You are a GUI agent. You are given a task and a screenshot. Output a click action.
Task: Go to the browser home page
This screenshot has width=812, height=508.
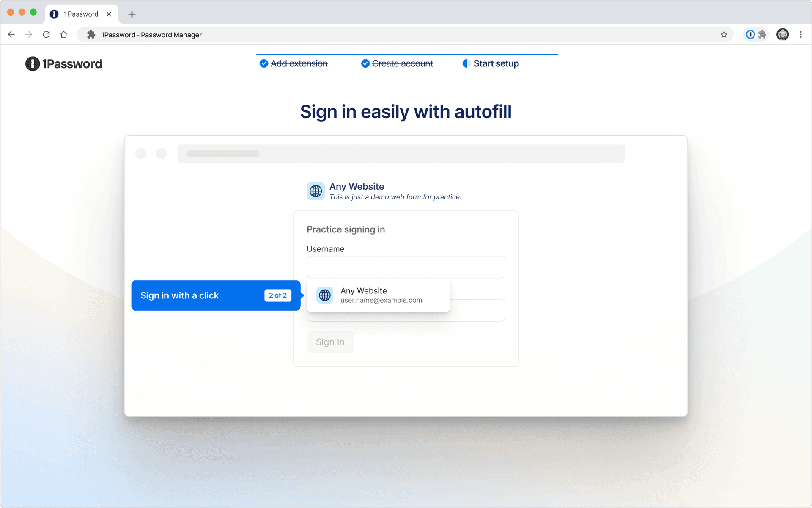64,35
